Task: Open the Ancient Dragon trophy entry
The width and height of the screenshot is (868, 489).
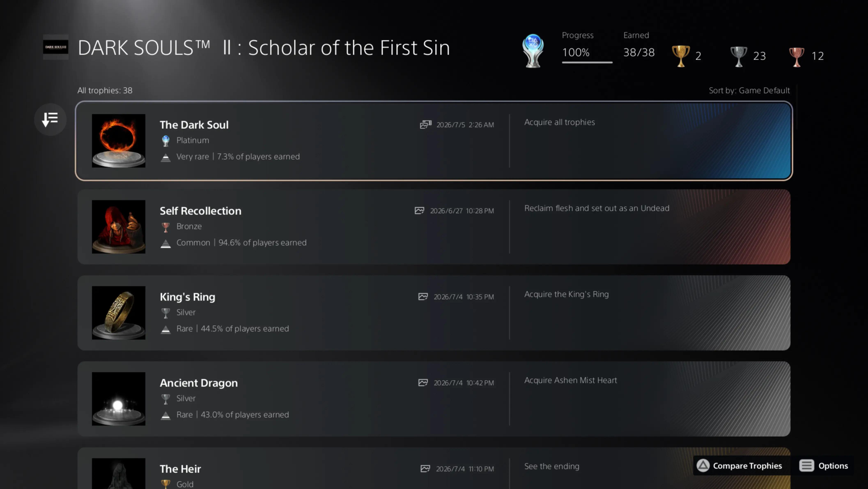Action: (x=434, y=399)
